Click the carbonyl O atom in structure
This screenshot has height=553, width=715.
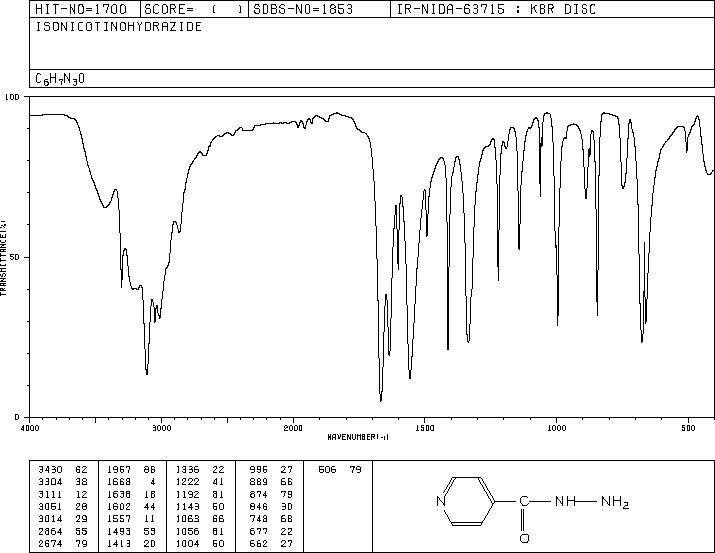click(x=524, y=538)
